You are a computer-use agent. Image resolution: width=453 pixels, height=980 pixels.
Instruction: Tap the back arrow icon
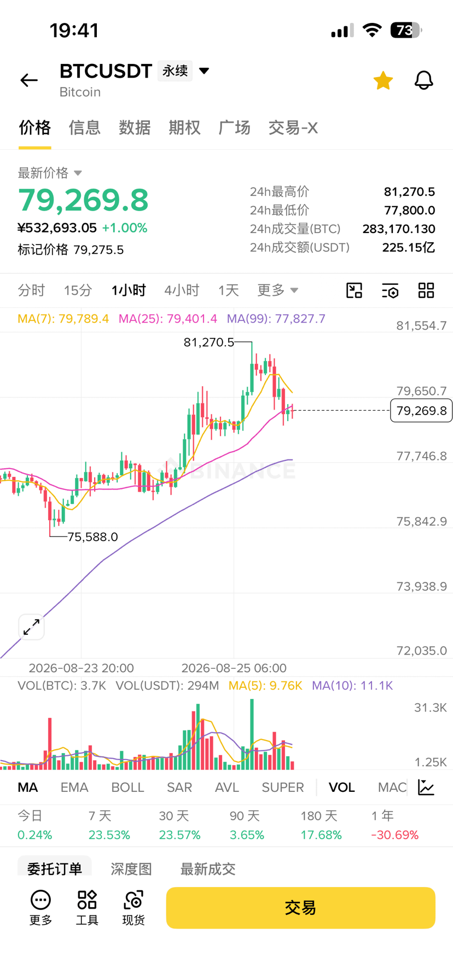click(x=29, y=80)
